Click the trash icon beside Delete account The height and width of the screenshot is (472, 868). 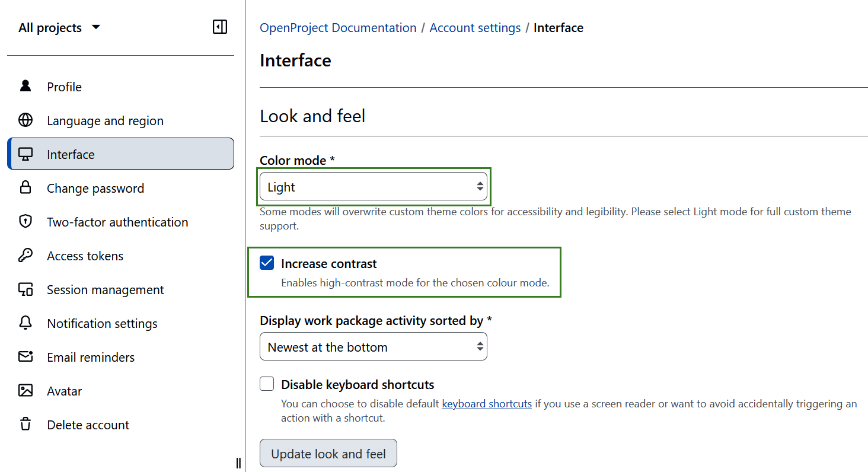coord(25,424)
